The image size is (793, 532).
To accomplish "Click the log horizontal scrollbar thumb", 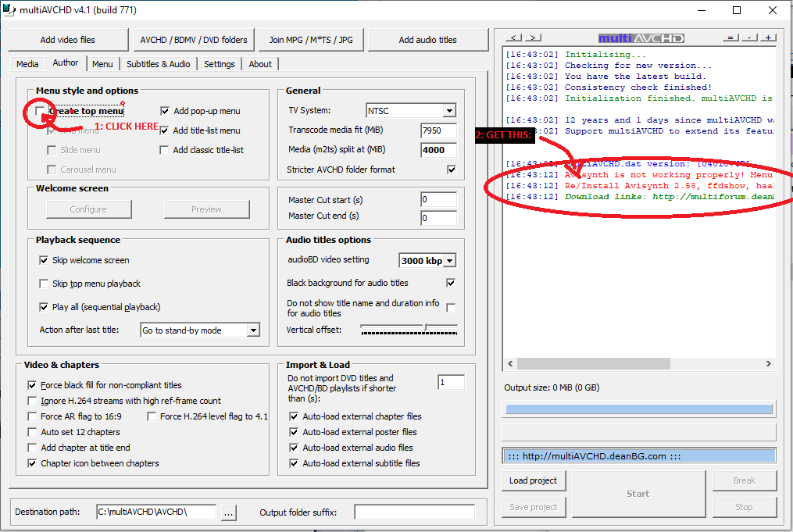I will point(593,363).
